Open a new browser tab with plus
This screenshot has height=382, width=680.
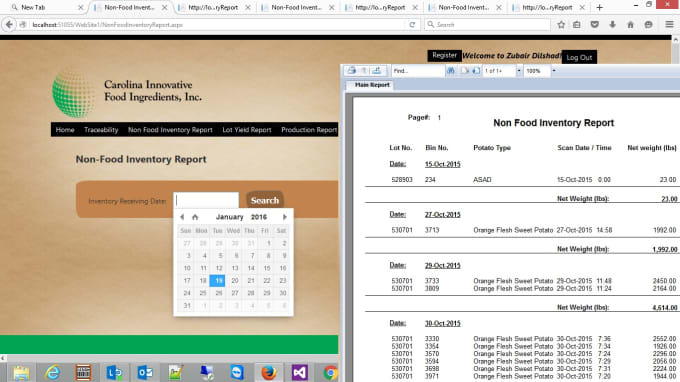pos(599,7)
